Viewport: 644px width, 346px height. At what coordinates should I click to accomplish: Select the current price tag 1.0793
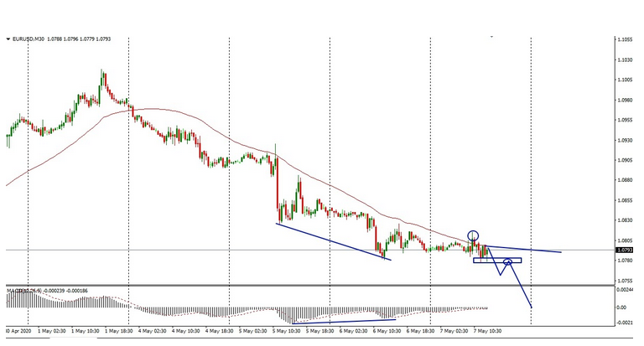click(625, 250)
